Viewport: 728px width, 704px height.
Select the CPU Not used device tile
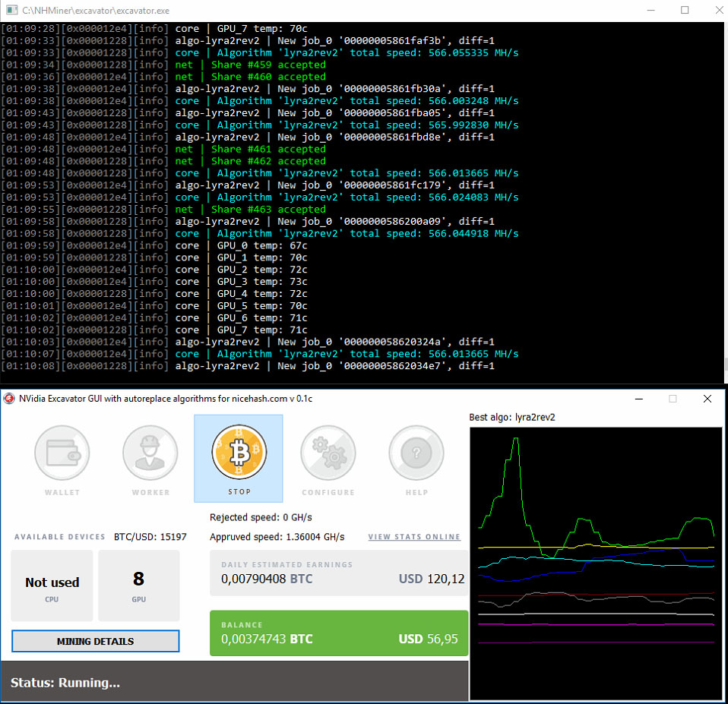tap(52, 586)
